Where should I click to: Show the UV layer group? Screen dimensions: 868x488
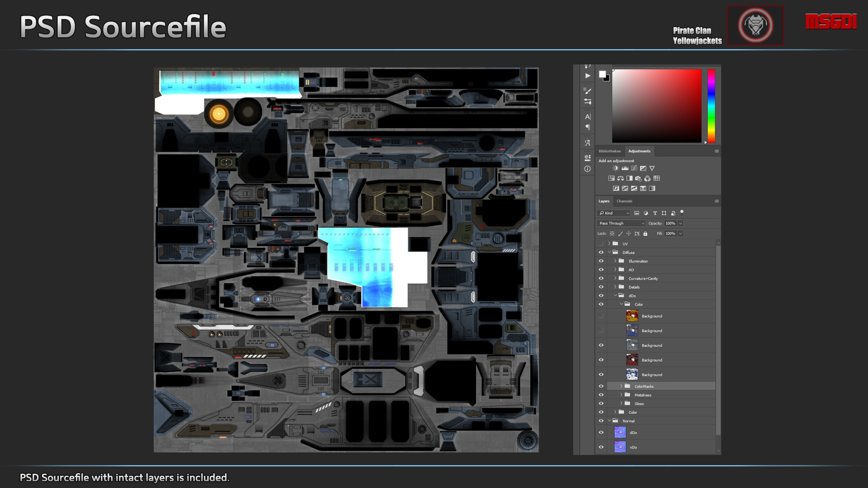point(601,244)
